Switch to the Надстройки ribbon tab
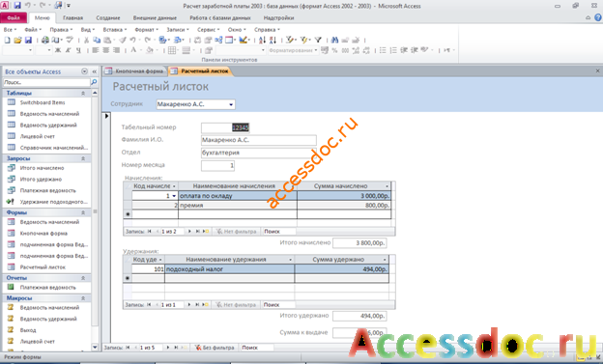603x364 pixels. point(279,17)
